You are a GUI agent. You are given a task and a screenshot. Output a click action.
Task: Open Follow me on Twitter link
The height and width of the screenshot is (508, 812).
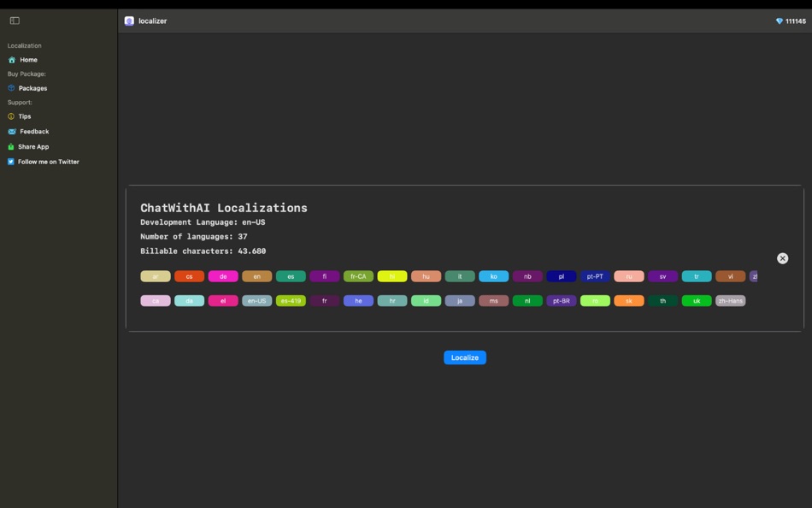[x=48, y=162]
